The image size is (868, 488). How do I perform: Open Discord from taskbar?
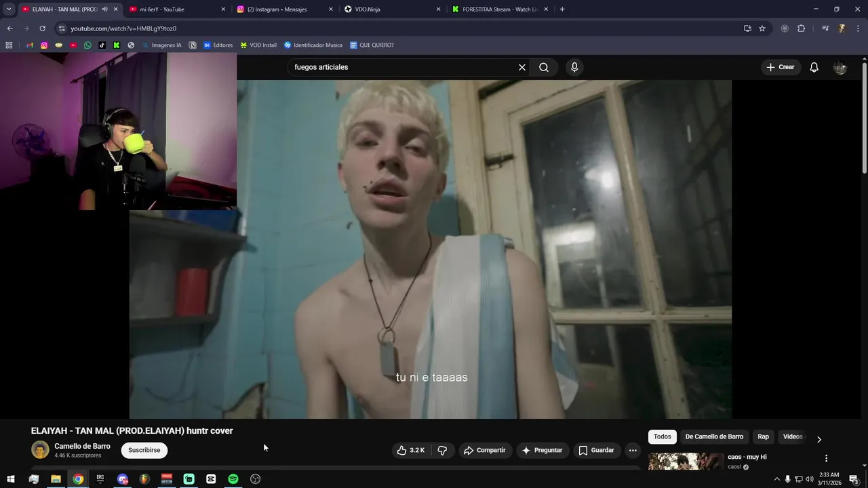tap(122, 479)
